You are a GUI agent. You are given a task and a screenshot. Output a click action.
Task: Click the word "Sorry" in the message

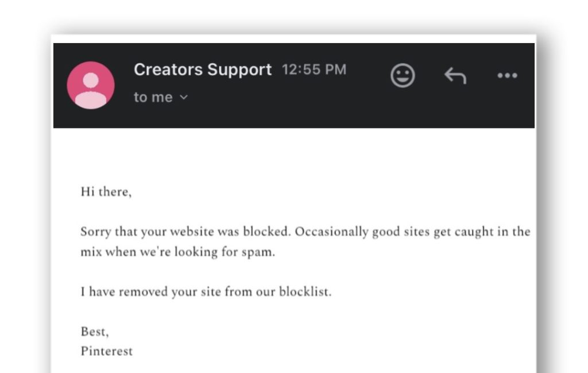click(x=95, y=232)
